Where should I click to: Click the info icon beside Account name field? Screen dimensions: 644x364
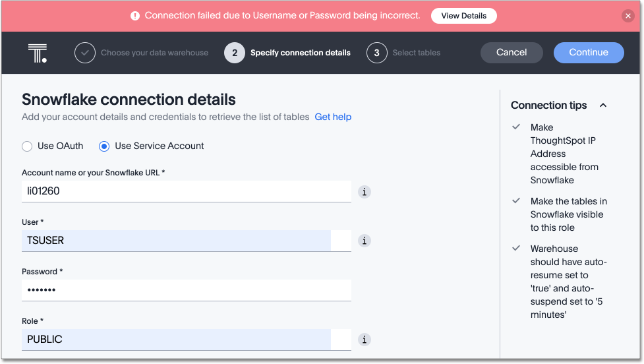(x=364, y=192)
